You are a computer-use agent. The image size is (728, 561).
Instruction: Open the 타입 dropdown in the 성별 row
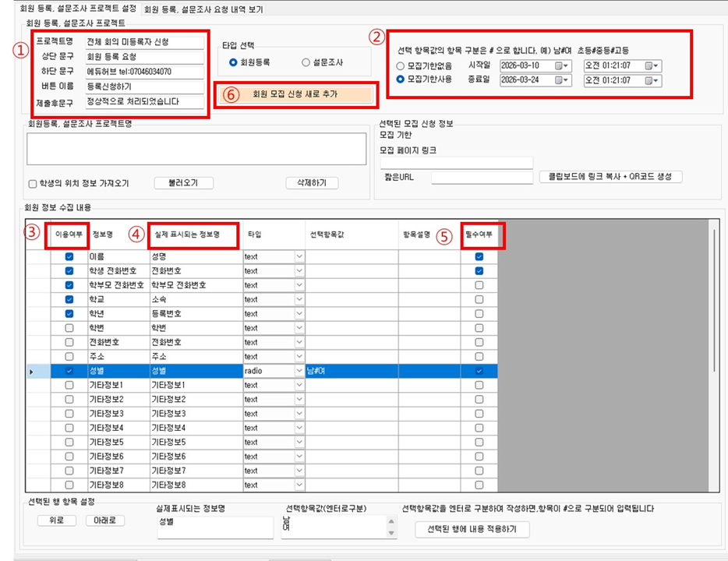299,372
